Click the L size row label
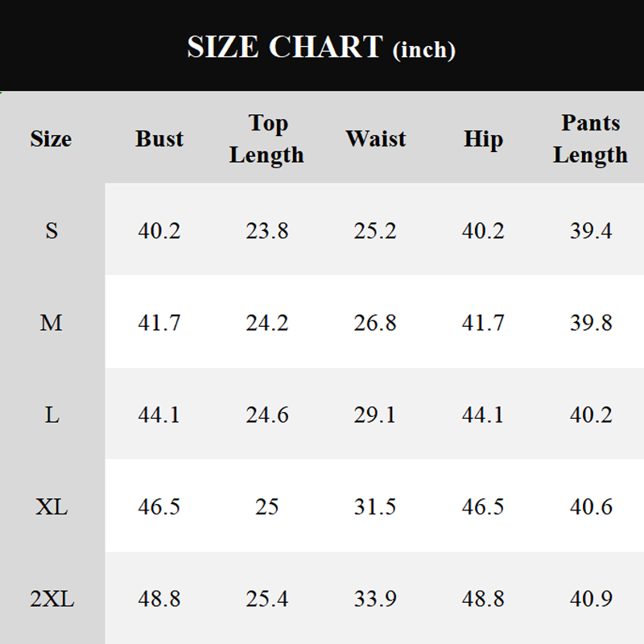 [x=52, y=415]
